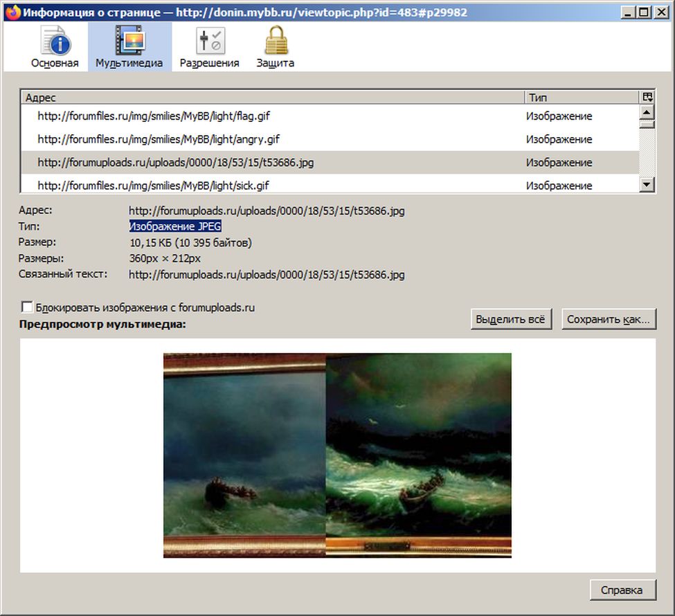Click the Адрес URL value field

click(267, 210)
